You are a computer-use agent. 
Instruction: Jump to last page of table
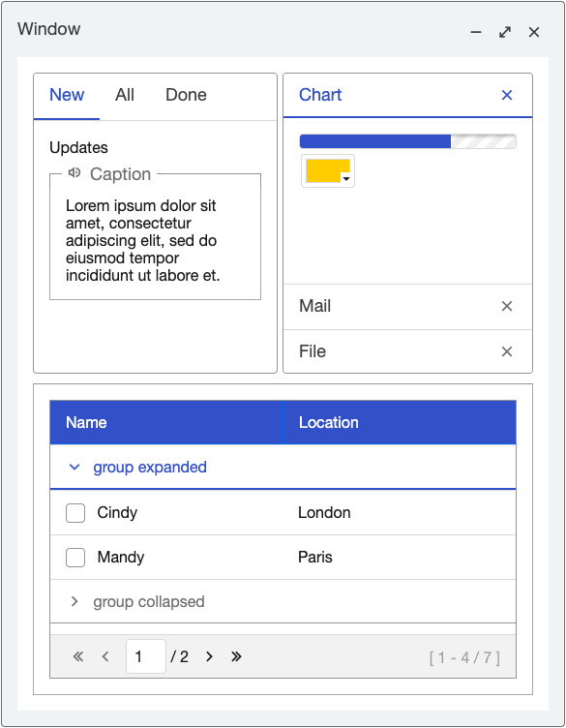tap(236, 656)
